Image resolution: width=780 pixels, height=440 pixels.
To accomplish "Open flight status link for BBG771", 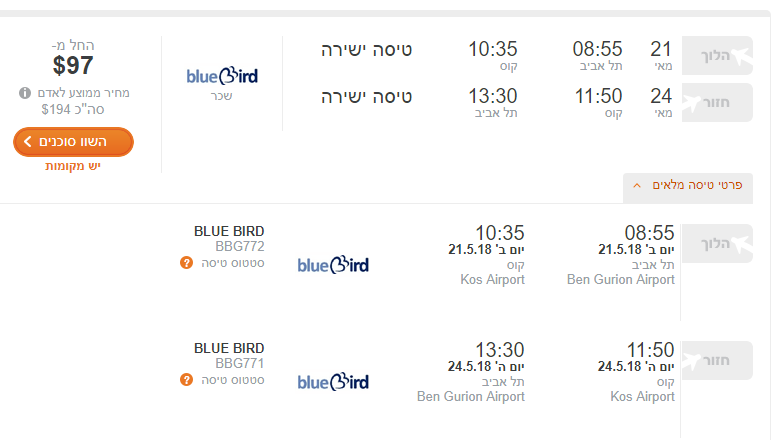I will (233, 380).
